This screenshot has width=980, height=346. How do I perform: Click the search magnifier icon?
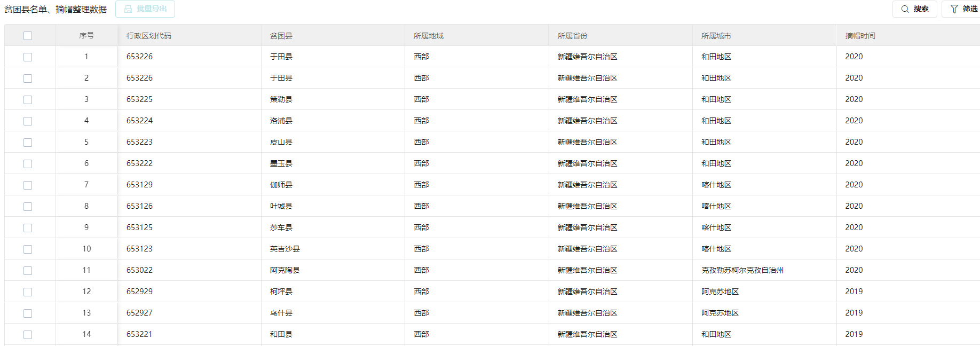[905, 9]
